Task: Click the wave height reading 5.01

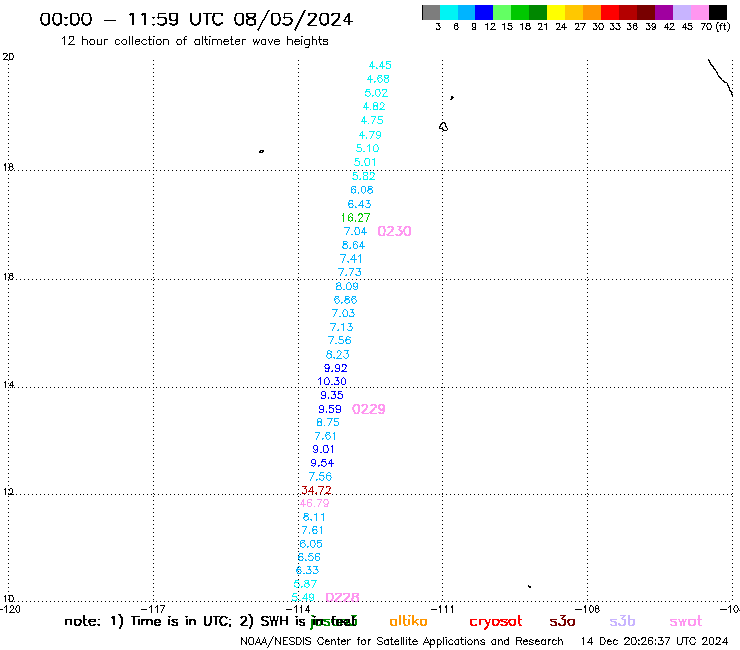Action: 365,162
